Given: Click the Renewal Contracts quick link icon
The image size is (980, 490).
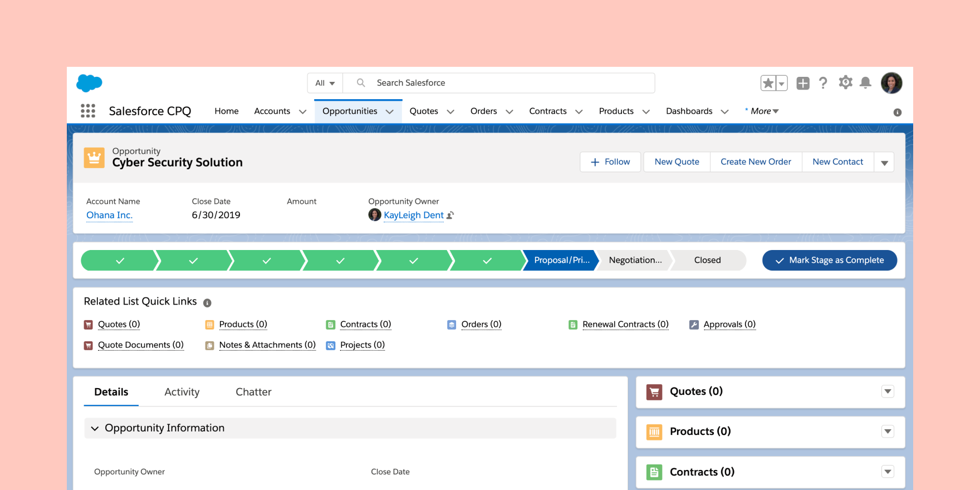Looking at the screenshot, I should [x=573, y=325].
